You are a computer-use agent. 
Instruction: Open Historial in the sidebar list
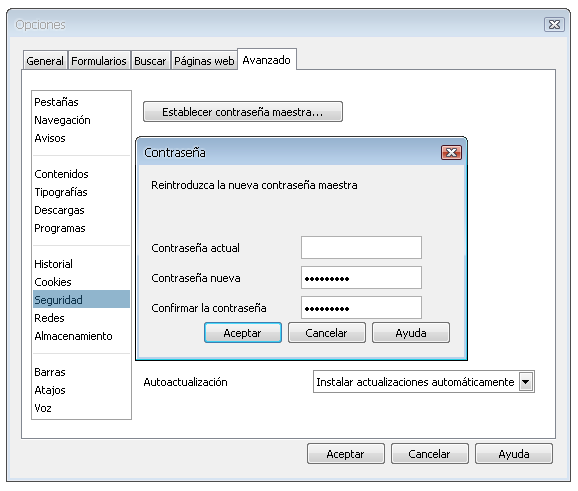point(81,264)
